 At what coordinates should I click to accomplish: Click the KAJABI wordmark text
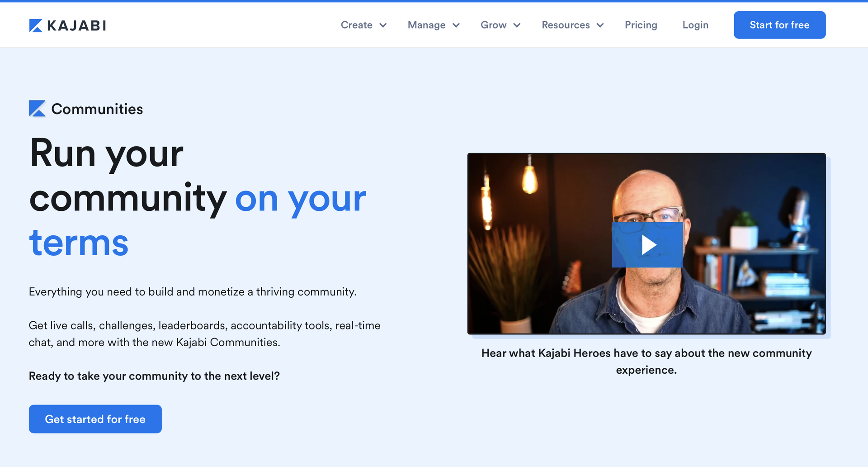pos(76,25)
